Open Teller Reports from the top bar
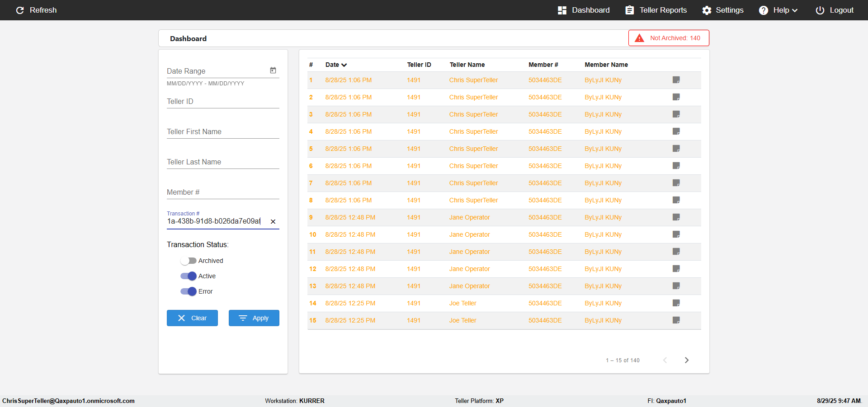The image size is (868, 407). coord(656,10)
